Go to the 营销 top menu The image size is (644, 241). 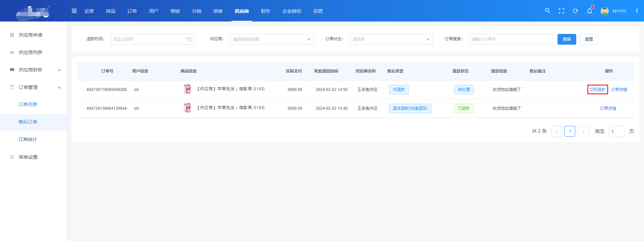click(175, 11)
